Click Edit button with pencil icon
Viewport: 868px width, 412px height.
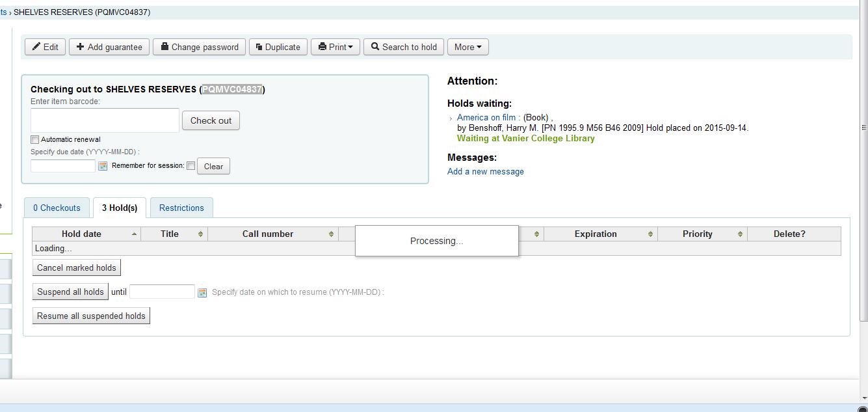click(45, 47)
